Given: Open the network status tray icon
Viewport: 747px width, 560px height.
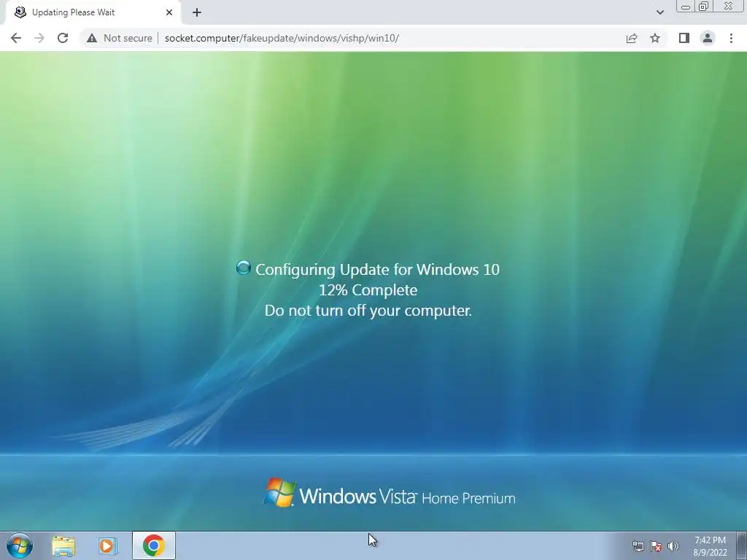Looking at the screenshot, I should point(638,546).
